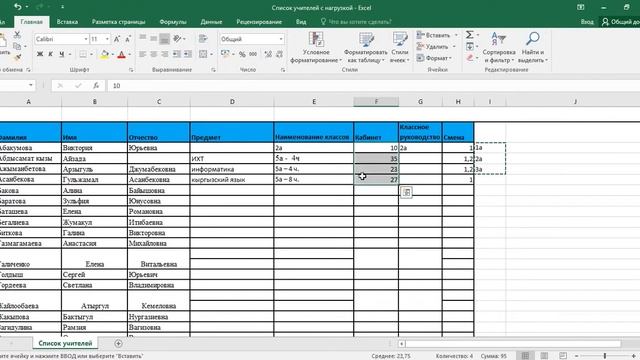Open Стили ячеек gallery
640x360 pixels.
(x=400, y=47)
